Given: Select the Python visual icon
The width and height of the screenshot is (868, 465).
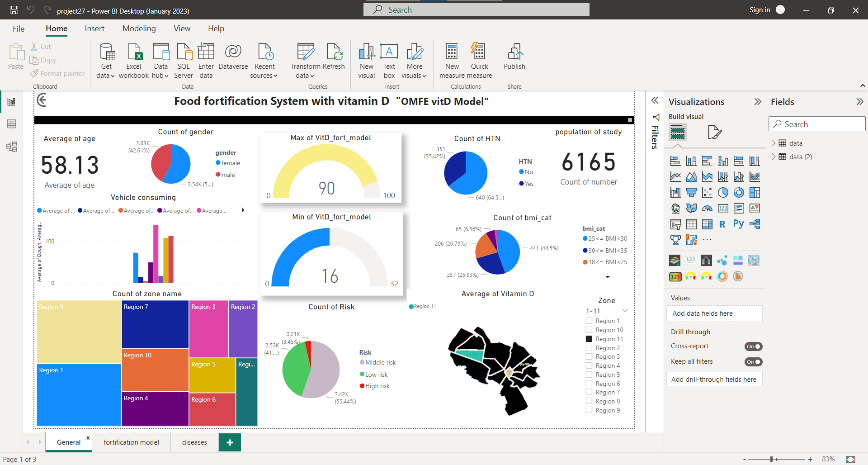Looking at the screenshot, I should coord(739,224).
